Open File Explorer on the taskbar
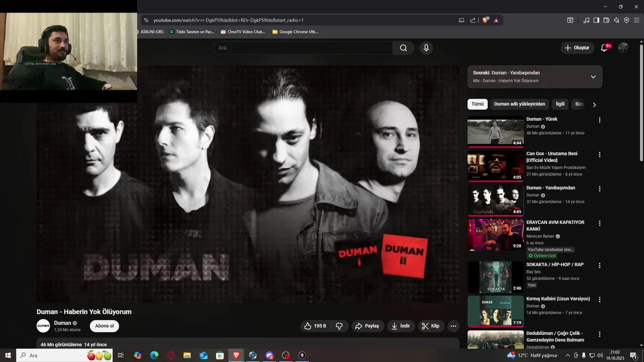644x362 pixels. point(187,355)
